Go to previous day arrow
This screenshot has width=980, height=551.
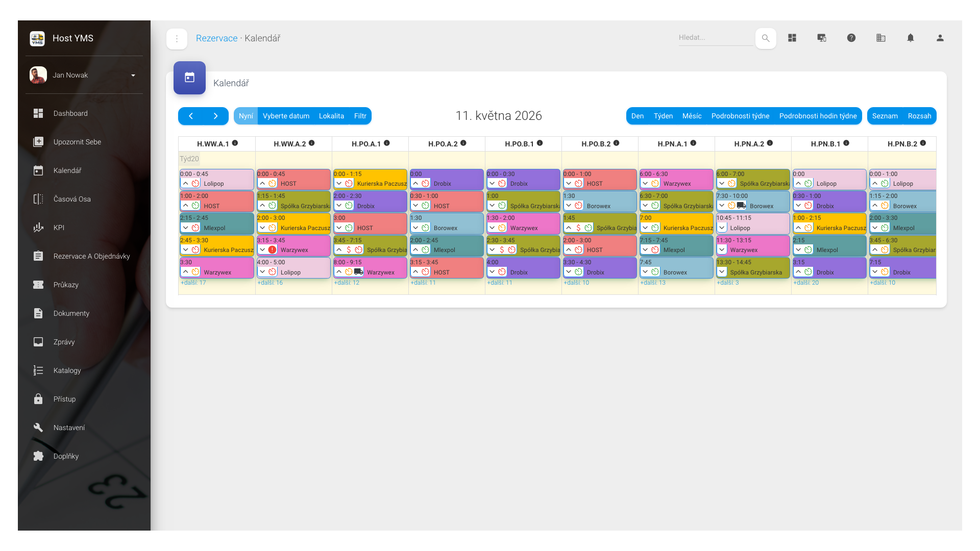(x=191, y=116)
